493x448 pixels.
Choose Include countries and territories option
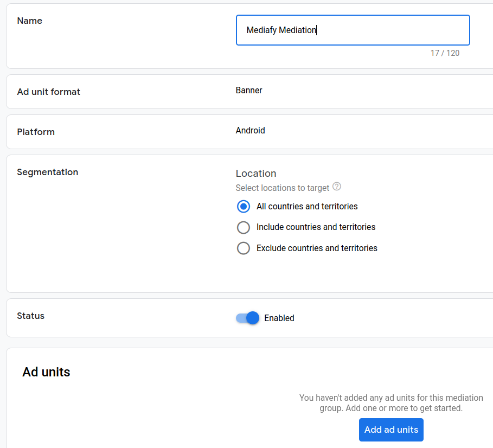(244, 227)
